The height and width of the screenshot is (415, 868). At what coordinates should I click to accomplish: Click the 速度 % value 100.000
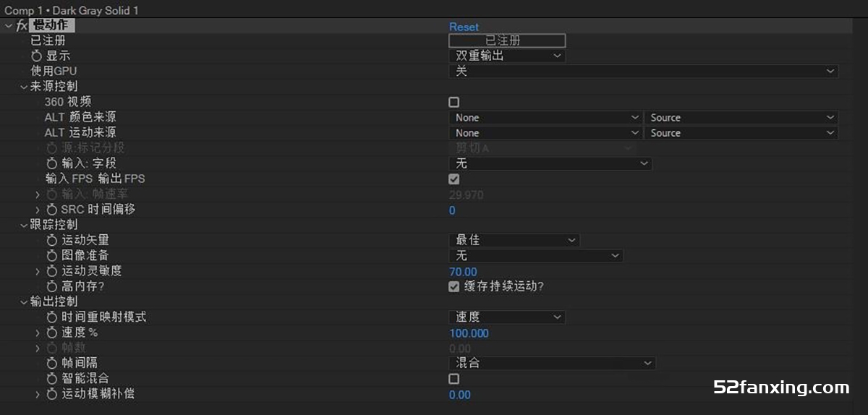(469, 333)
